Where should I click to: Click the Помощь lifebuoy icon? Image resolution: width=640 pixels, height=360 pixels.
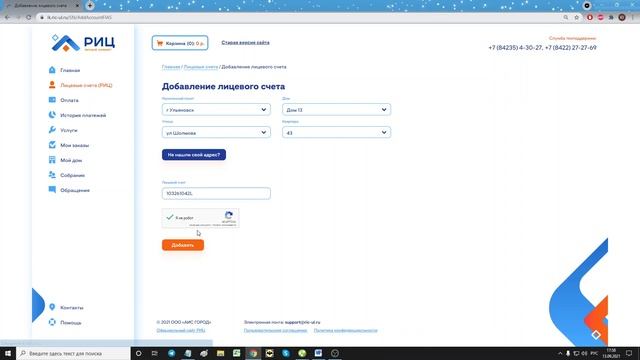(x=52, y=322)
